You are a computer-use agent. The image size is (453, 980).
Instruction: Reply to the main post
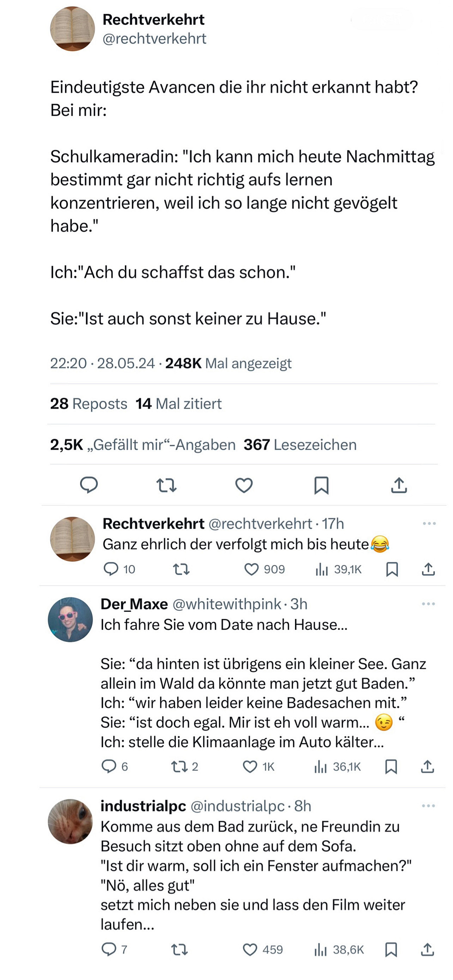[89, 485]
